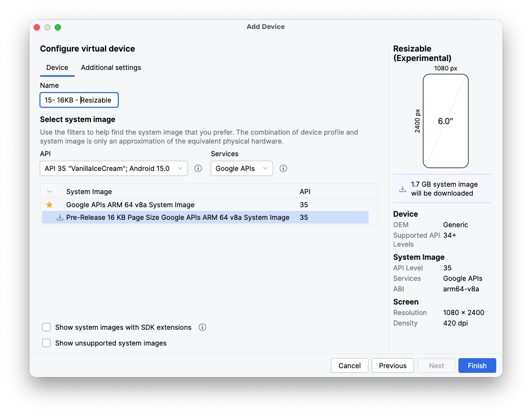Click download icon beside Pre-Release 16 KB image
The height and width of the screenshot is (416, 532).
click(x=59, y=217)
